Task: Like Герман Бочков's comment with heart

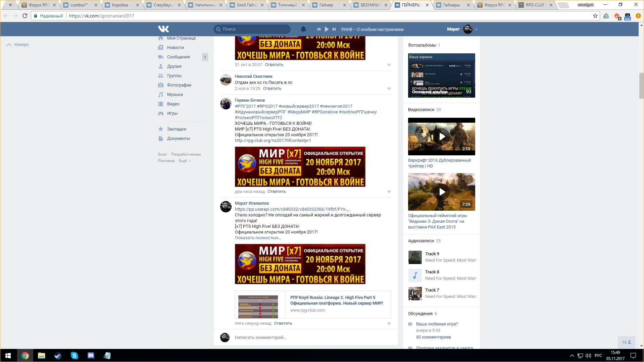Action: coord(389,192)
